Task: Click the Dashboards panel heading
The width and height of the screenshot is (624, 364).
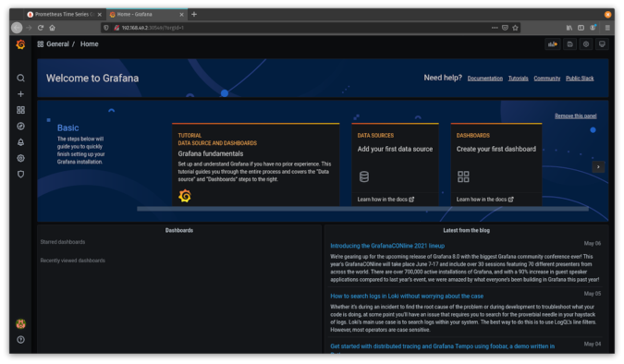Action: (x=179, y=230)
